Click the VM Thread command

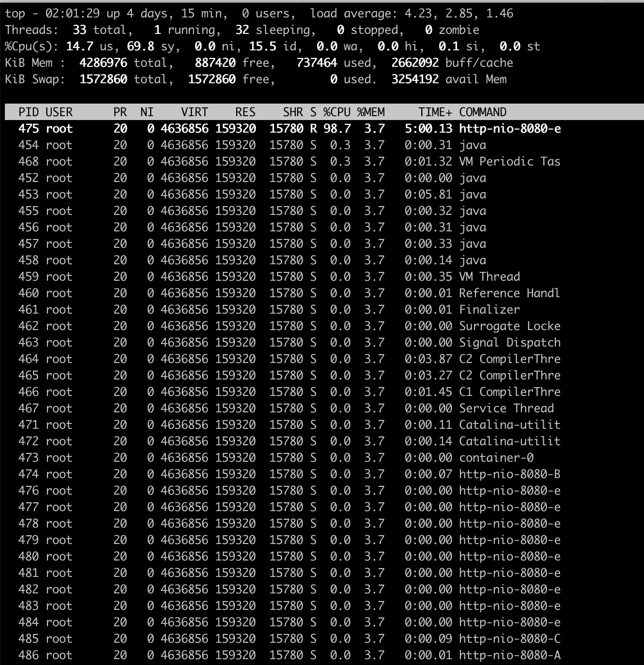tap(490, 277)
